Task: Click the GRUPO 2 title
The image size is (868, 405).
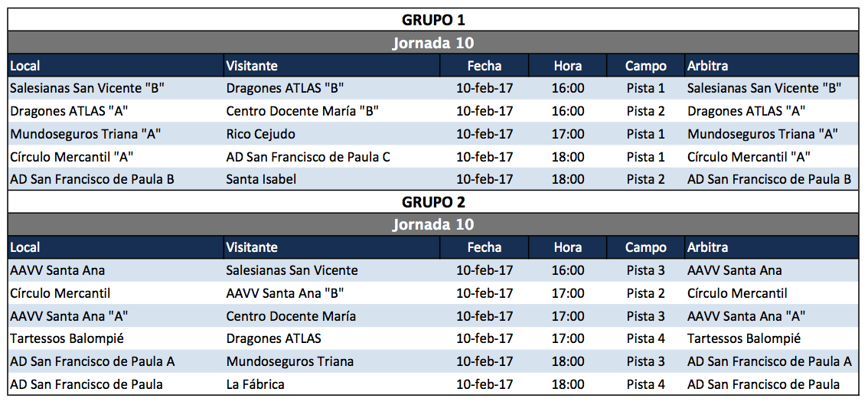Action: [433, 202]
